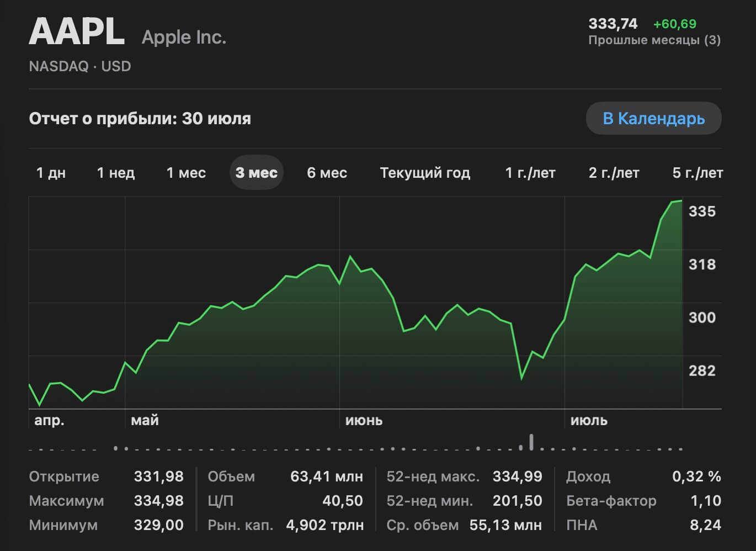
Task: Click the Рын. кап. label
Action: coord(241,524)
